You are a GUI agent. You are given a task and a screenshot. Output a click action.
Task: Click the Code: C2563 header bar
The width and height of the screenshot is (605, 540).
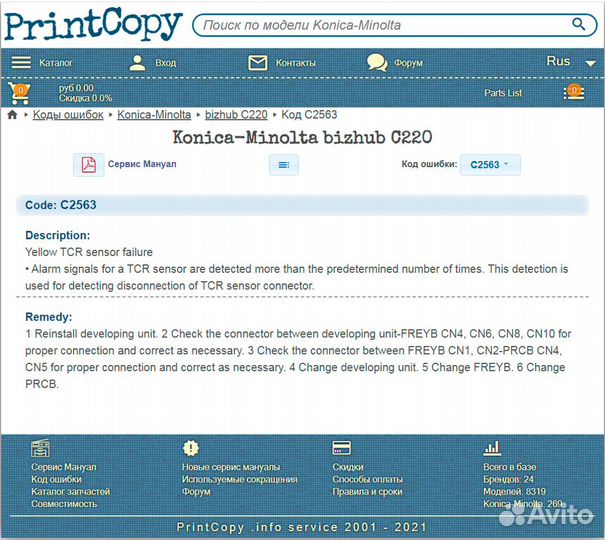coord(302,205)
